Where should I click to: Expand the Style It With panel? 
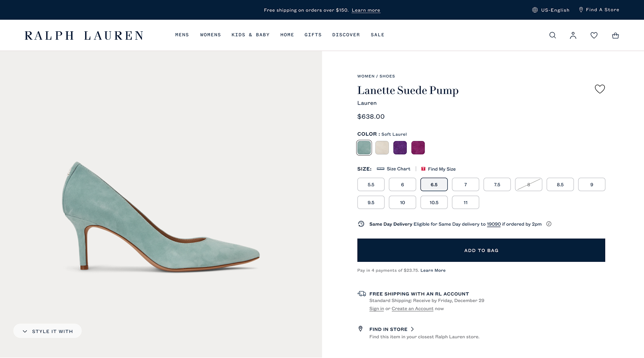(47, 331)
